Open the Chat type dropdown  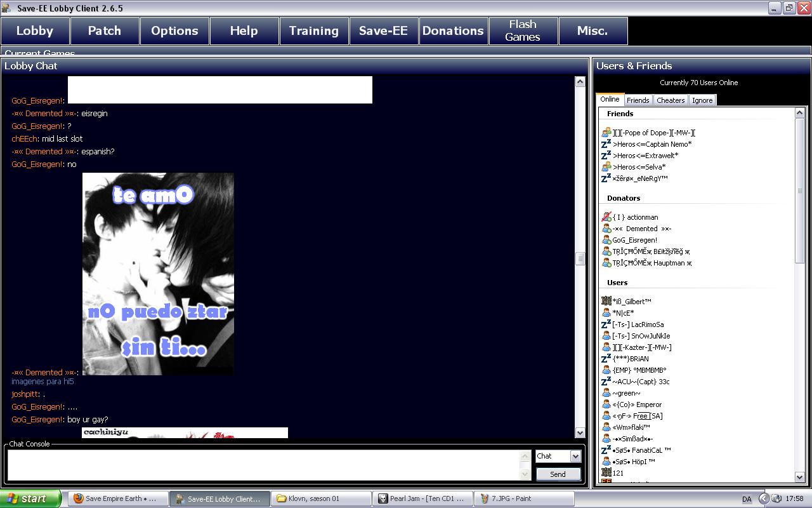tap(575, 456)
